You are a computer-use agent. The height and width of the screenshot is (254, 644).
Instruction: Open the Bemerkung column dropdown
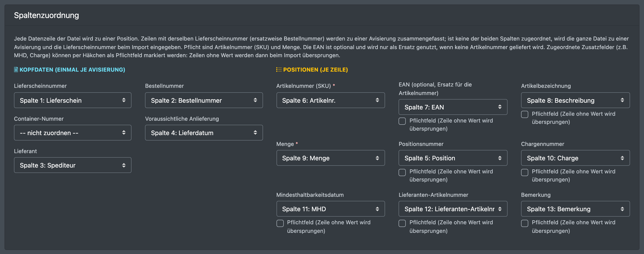(575, 209)
